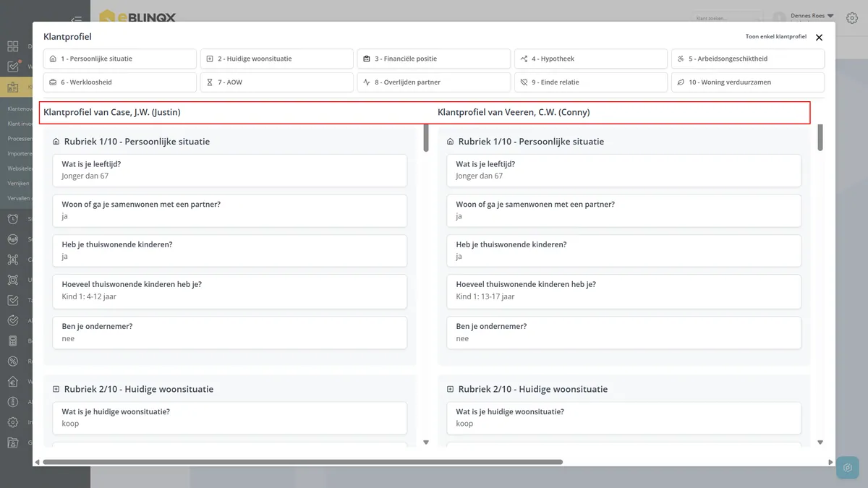Open tab 1 - Persoonlijke situatie
The image size is (868, 488).
pos(120,59)
